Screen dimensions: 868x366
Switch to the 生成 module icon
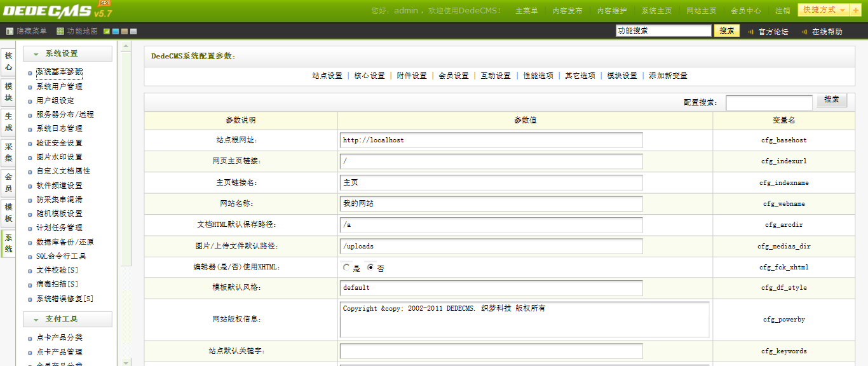pyautogui.click(x=8, y=121)
